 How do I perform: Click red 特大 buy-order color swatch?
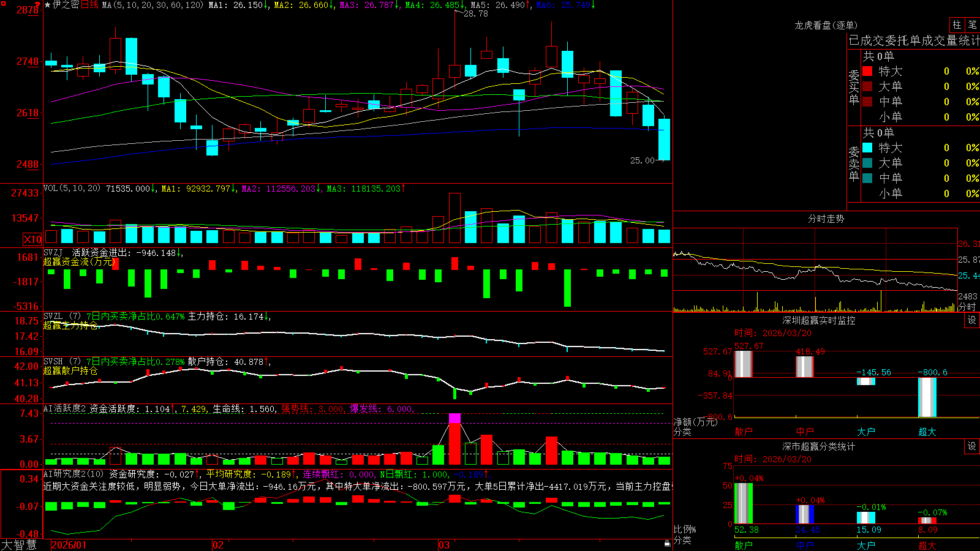(867, 71)
